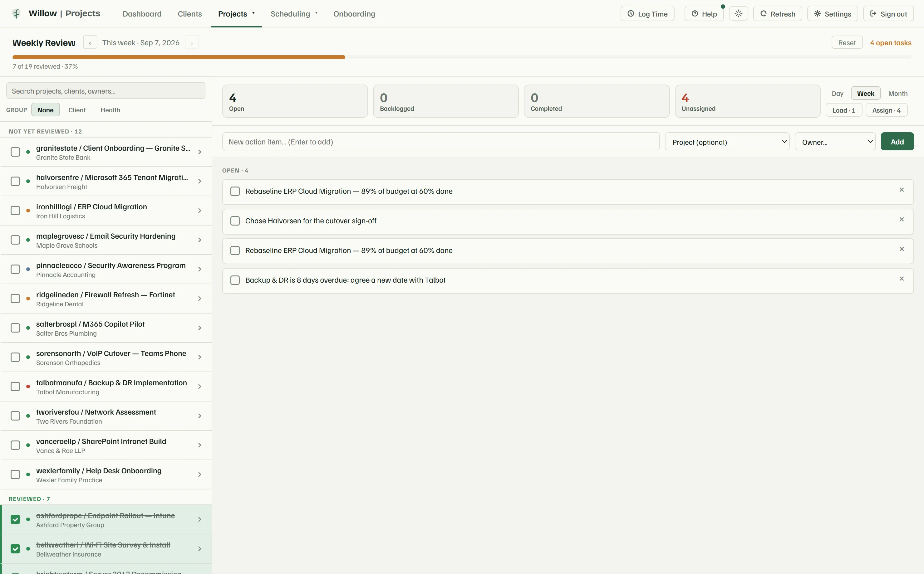
Task: Tick the sorensonorth VoIP Cutover checkbox
Action: click(x=15, y=358)
